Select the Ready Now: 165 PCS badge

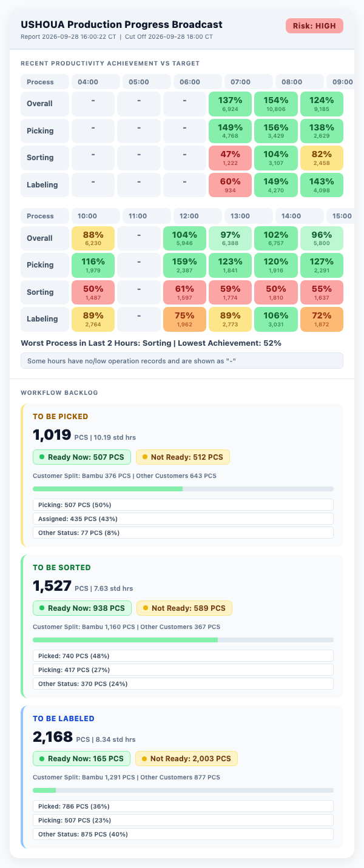[x=82, y=758]
